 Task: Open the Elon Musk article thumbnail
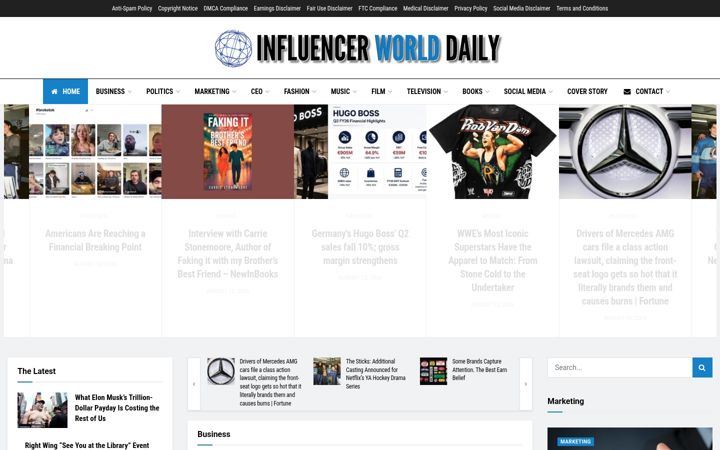pyautogui.click(x=42, y=410)
